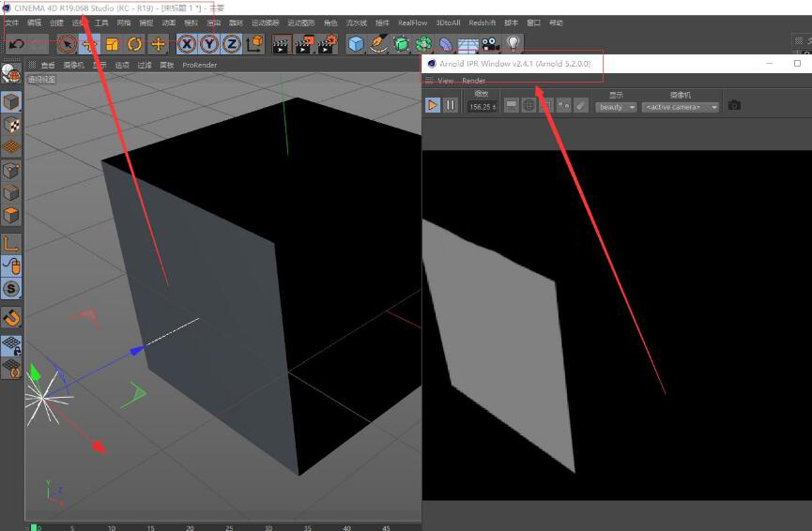Click Arnold icon left of 显示 dropdown
This screenshot has height=531, width=812.
[x=582, y=106]
